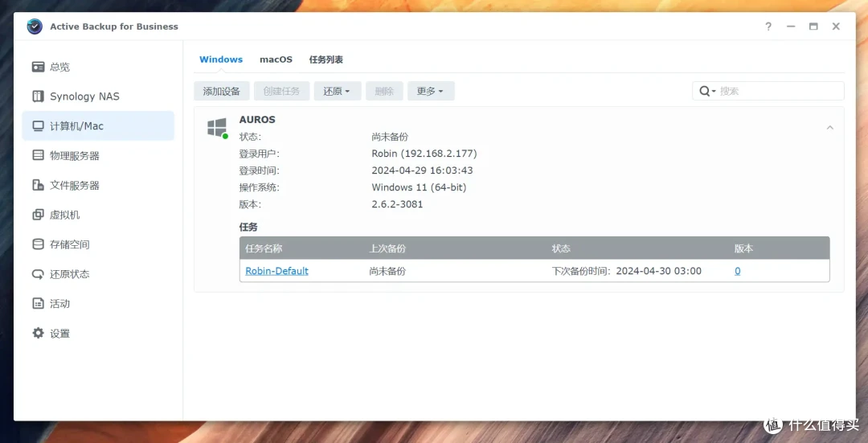
Task: Switch to the macOS tab
Action: [276, 59]
